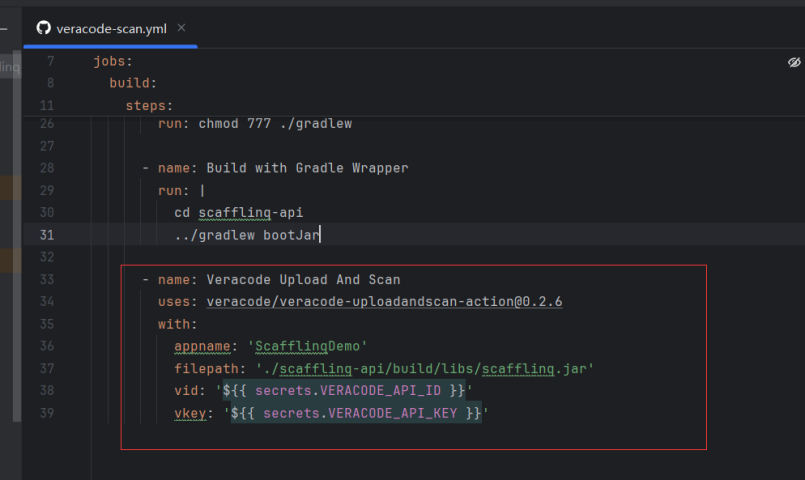Image resolution: width=805 pixels, height=480 pixels.
Task: Click the 'chmod 777 ./gradlew' command
Action: (x=275, y=124)
